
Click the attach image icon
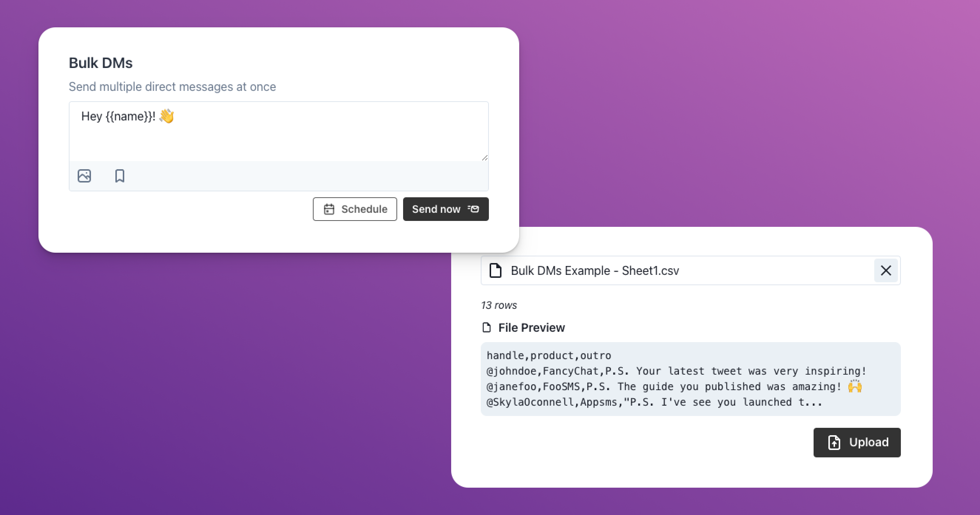(x=84, y=176)
